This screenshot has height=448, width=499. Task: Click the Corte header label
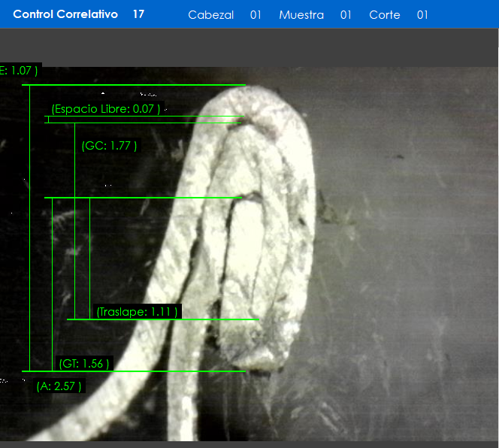click(x=384, y=15)
